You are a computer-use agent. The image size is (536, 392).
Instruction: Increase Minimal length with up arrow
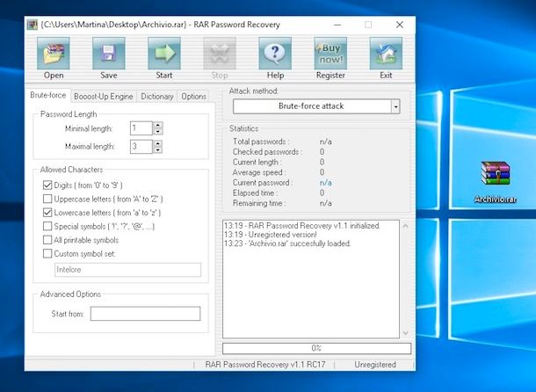(x=157, y=125)
